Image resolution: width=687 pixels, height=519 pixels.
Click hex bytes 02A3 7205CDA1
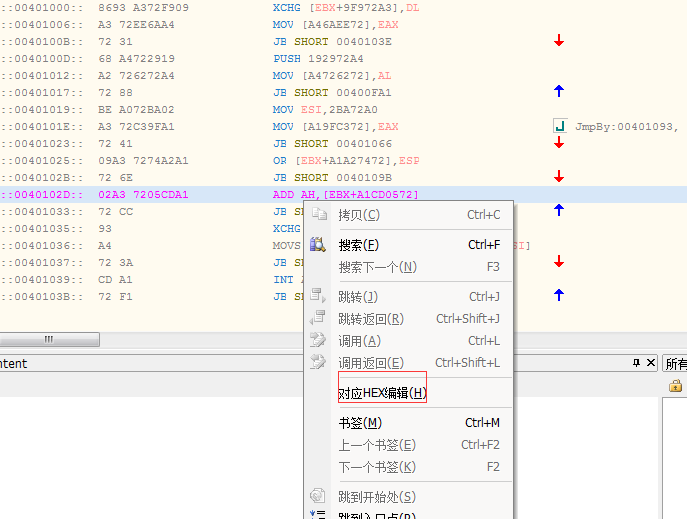(143, 194)
